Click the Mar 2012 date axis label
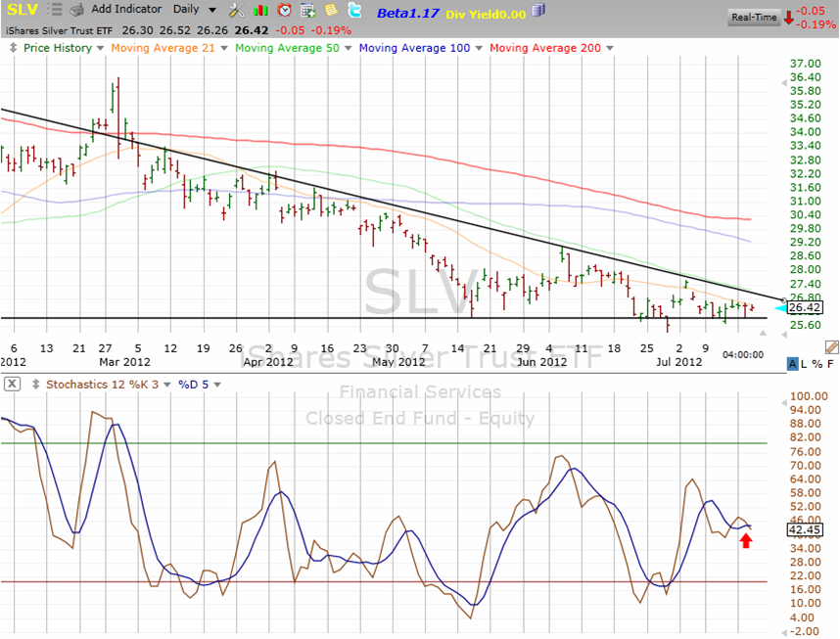Viewport: 840px width, 639px height. [x=124, y=362]
